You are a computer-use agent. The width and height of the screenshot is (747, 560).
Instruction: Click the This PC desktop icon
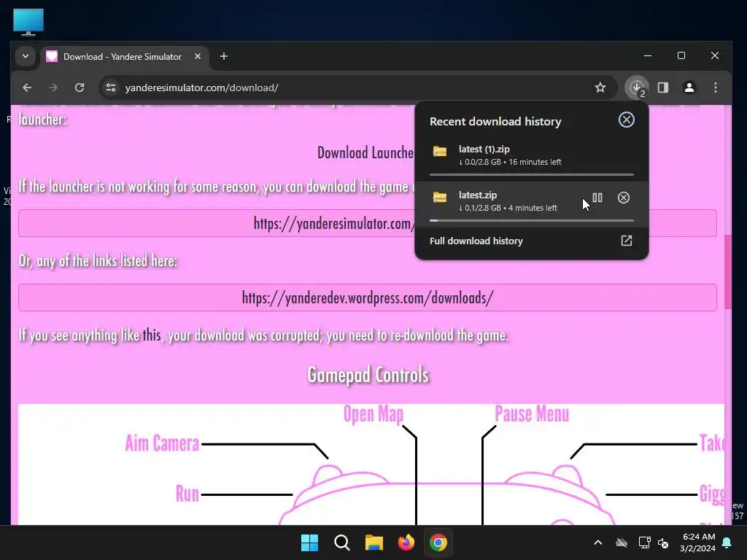click(x=28, y=22)
